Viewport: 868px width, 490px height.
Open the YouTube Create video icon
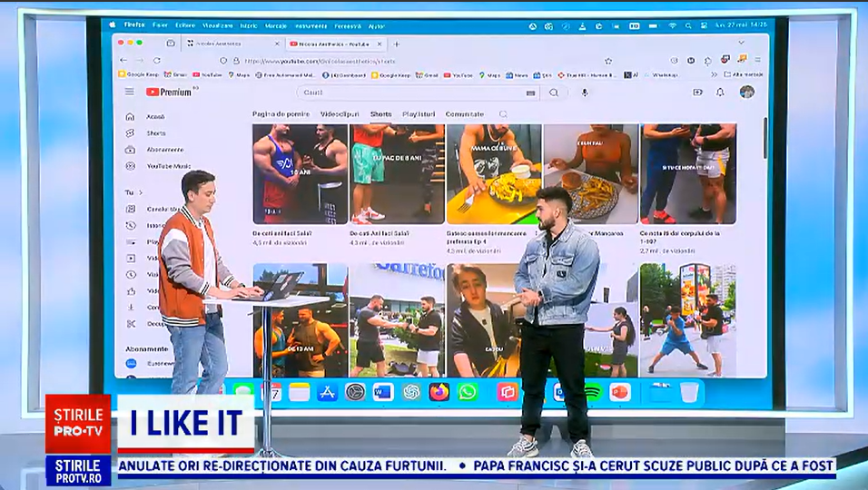[x=697, y=92]
